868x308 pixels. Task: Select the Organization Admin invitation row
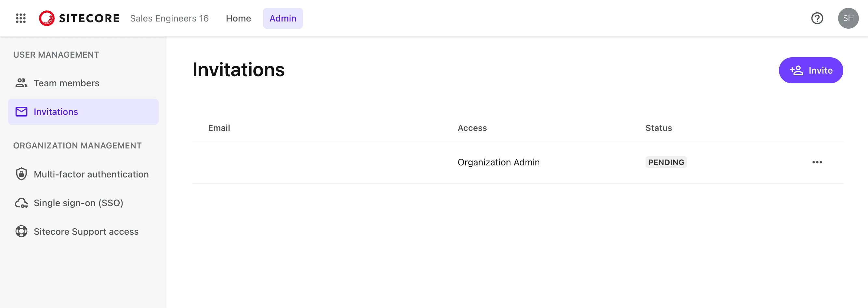pos(498,162)
